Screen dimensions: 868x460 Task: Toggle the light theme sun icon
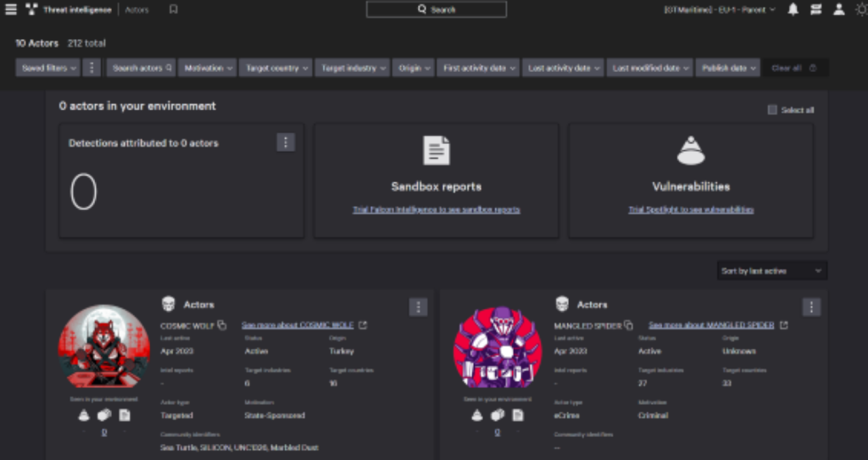click(x=861, y=9)
